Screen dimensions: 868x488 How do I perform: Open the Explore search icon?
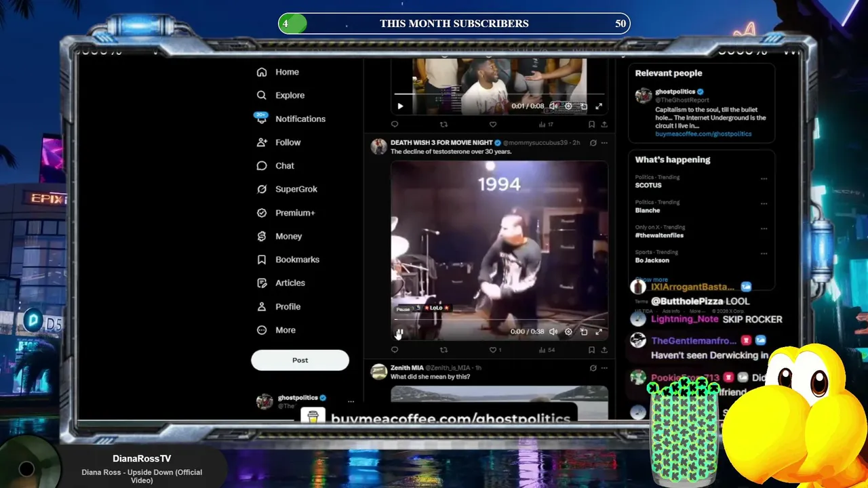tap(262, 96)
